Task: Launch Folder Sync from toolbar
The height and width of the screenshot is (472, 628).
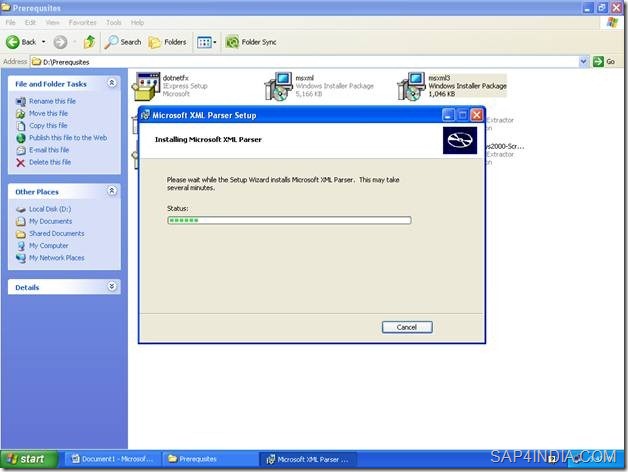Action: pos(251,42)
